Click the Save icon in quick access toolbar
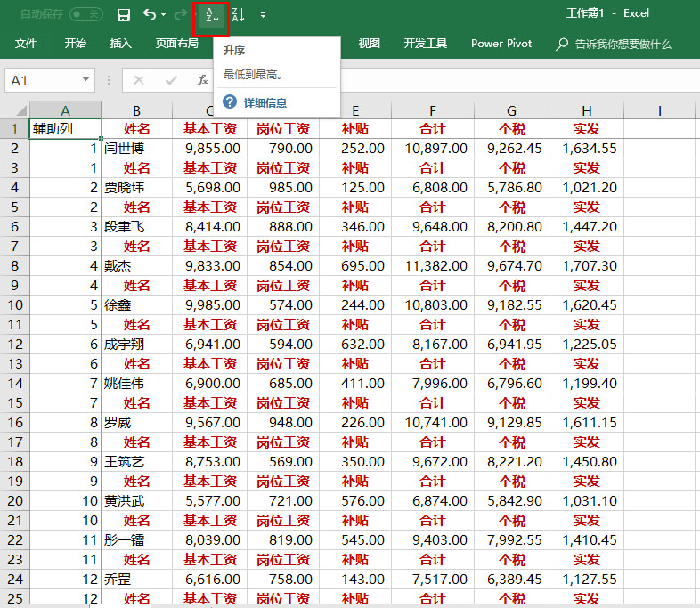 click(124, 15)
